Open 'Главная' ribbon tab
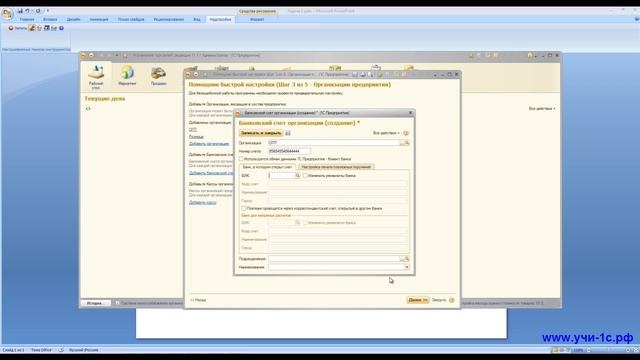 [27, 19]
